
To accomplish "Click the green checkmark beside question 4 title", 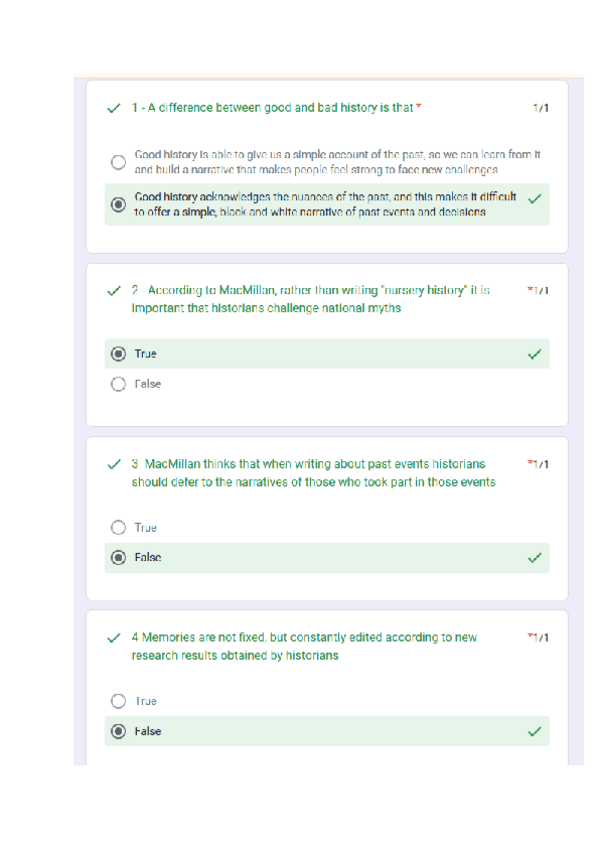I will point(114,638).
